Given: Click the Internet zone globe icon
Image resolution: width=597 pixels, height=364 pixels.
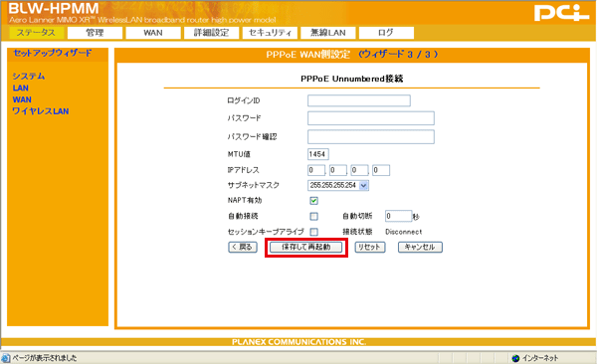Looking at the screenshot, I should 515,358.
